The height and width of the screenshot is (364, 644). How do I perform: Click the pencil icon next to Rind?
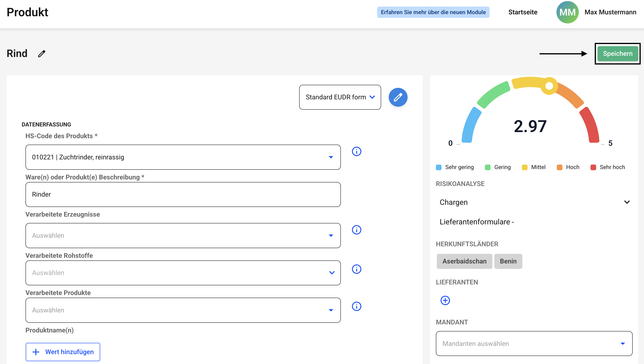41,53
